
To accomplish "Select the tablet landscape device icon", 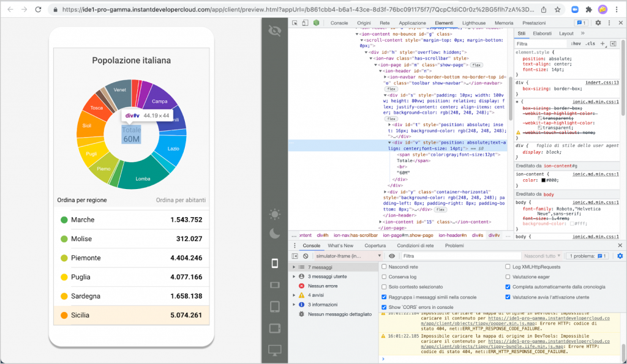I will (x=275, y=328).
